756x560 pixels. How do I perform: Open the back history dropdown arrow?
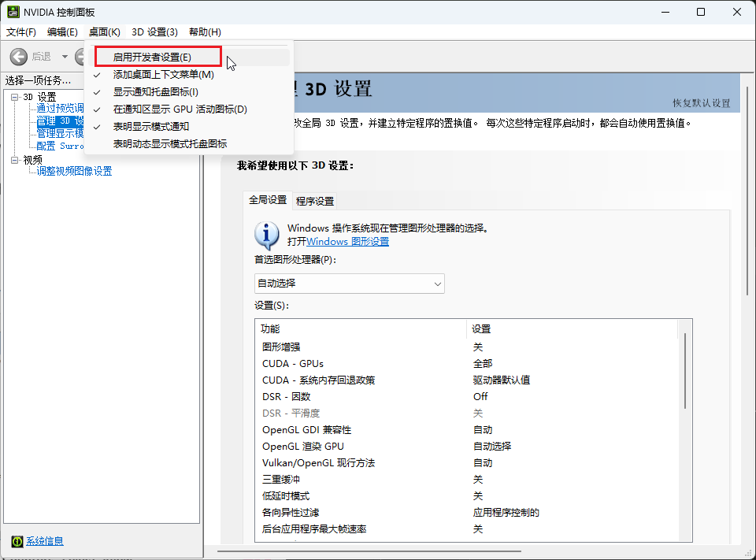pos(65,57)
